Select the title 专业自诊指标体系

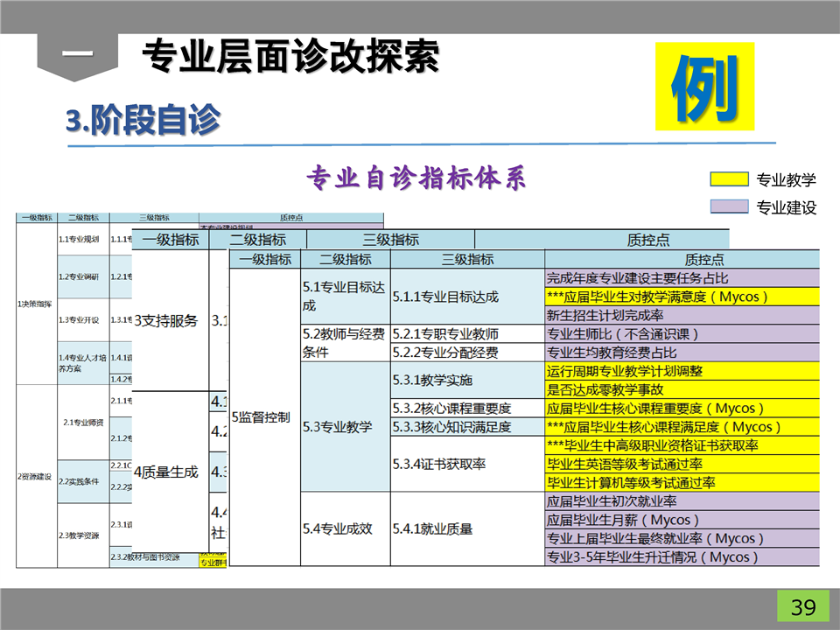pyautogui.click(x=416, y=178)
